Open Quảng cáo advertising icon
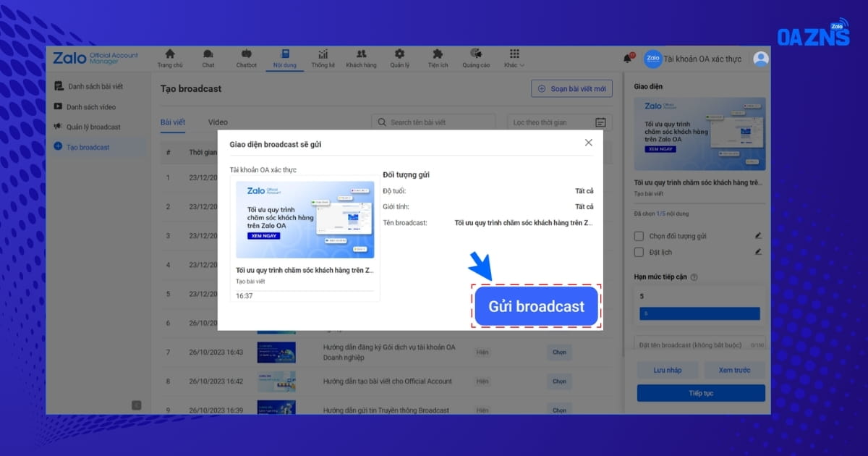 pos(476,58)
